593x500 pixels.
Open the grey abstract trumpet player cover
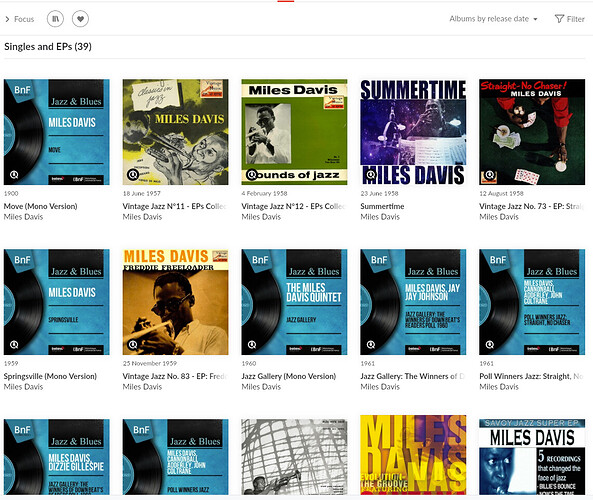pyautogui.click(x=294, y=457)
